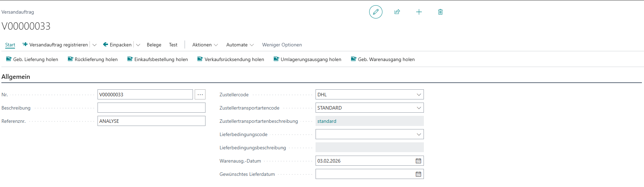Click Geb. Warenausgang holen action
Image resolution: width=644 pixels, height=187 pixels.
(x=383, y=59)
